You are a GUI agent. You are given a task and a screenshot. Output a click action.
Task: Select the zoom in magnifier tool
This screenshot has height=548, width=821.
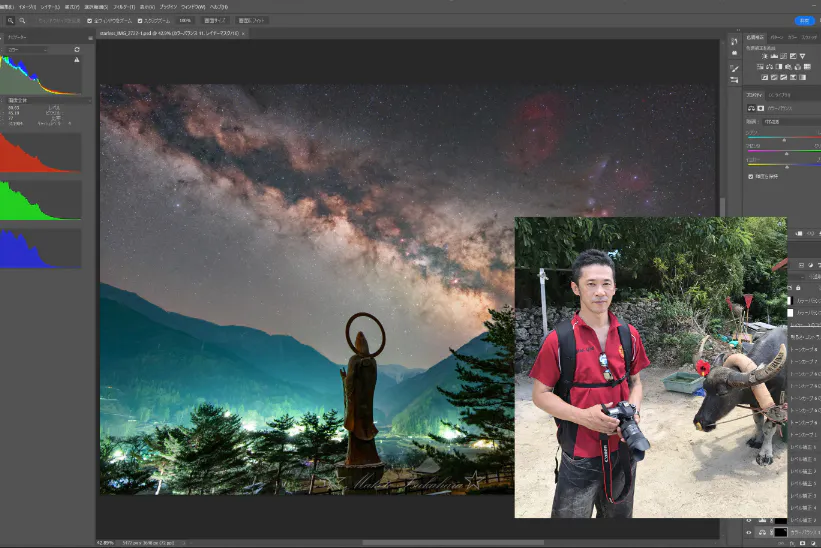[8, 20]
